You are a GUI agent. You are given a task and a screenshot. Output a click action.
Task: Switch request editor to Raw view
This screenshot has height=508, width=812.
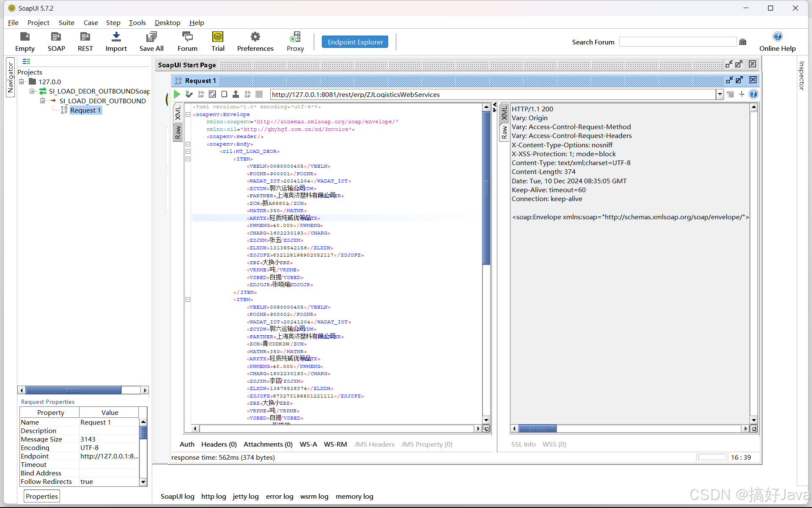click(x=178, y=133)
